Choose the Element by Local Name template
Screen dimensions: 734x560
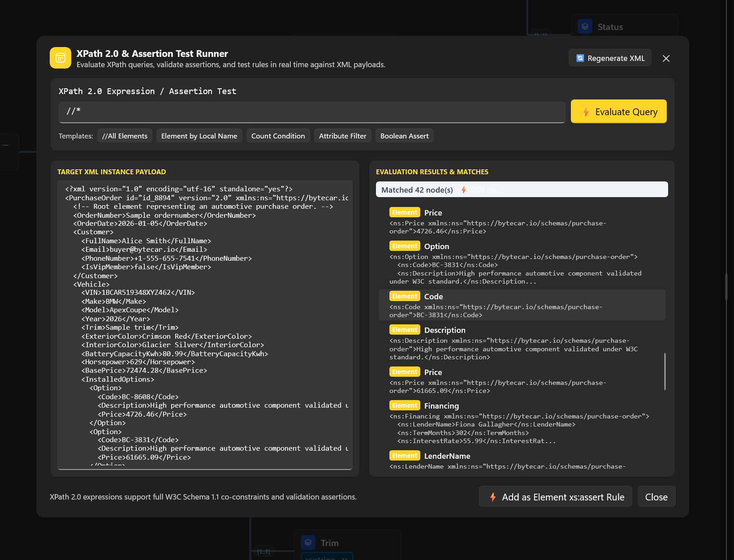click(x=199, y=136)
